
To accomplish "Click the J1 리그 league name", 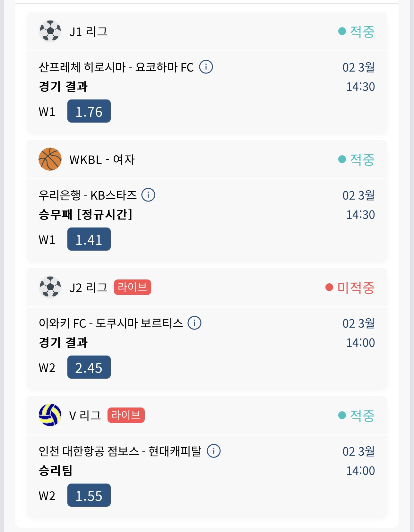I will tap(89, 31).
